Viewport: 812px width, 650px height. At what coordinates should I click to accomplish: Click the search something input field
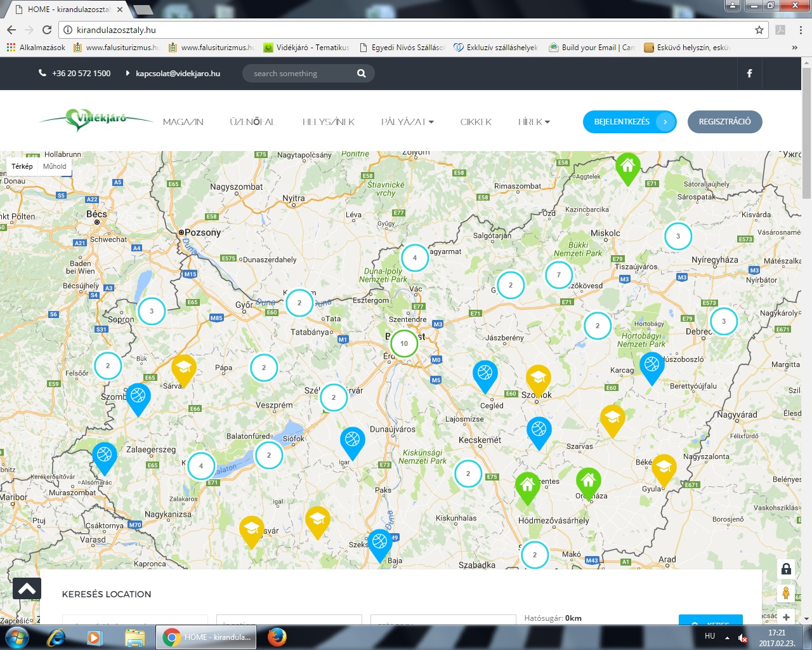tap(301, 74)
